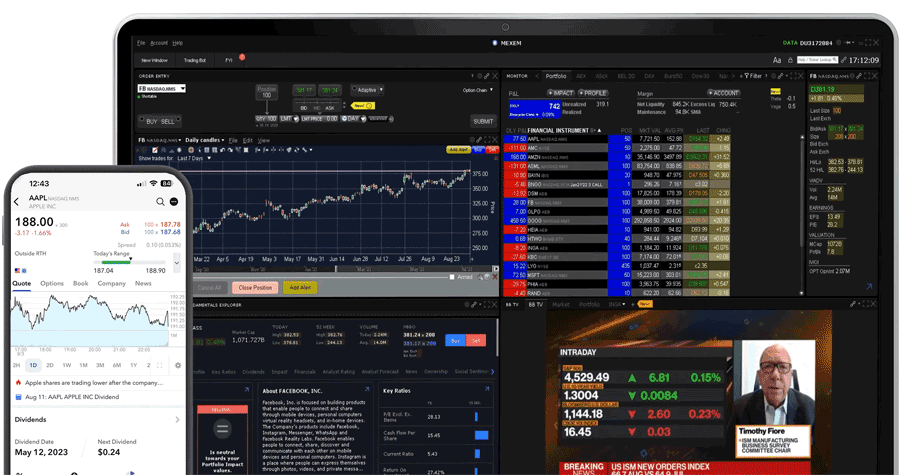Click the Close Position button
This screenshot has height=475, width=900.
point(255,287)
